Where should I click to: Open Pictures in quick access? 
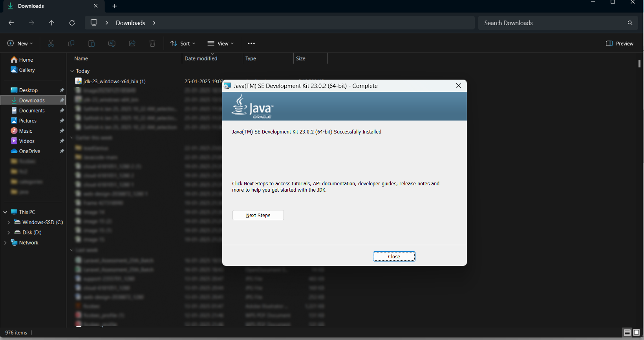point(27,121)
